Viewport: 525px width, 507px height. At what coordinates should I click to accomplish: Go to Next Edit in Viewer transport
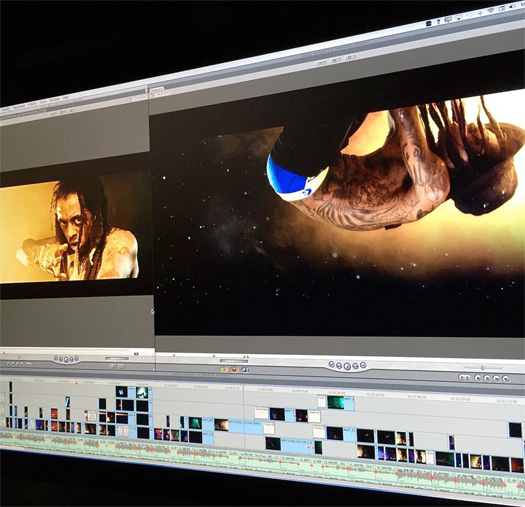point(76,359)
